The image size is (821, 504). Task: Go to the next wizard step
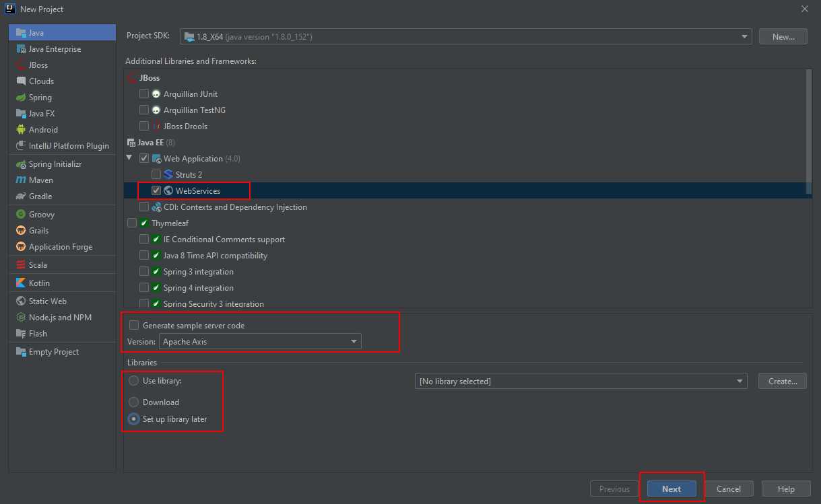point(671,489)
